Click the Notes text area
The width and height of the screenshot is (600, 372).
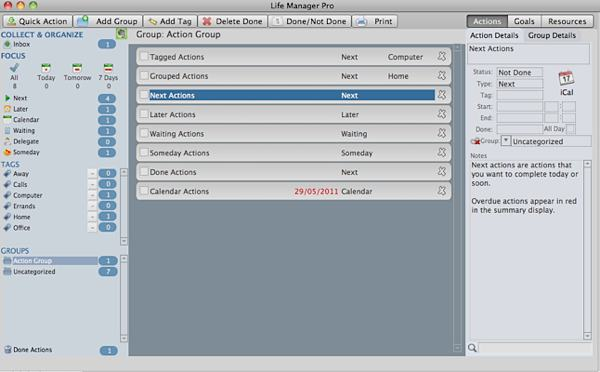pyautogui.click(x=526, y=250)
